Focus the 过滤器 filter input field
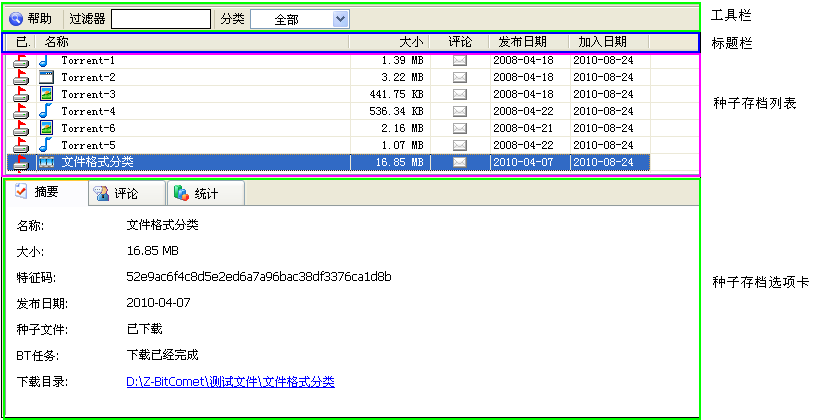 (161, 19)
